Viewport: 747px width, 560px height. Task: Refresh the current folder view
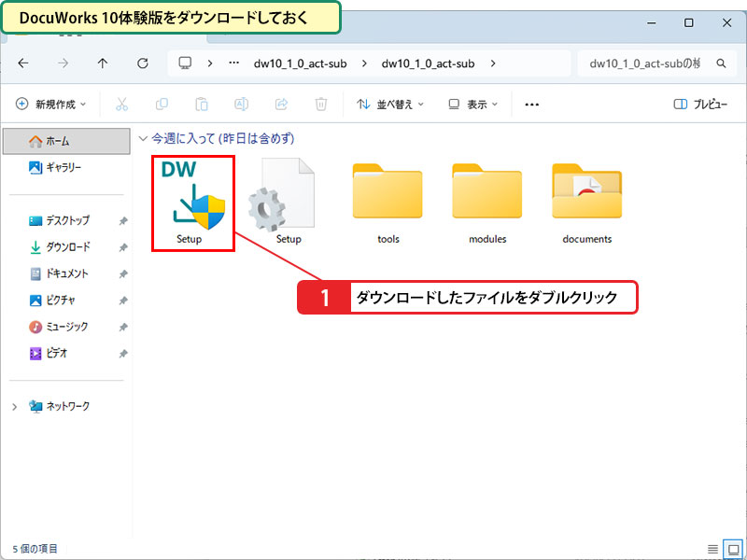pos(143,63)
